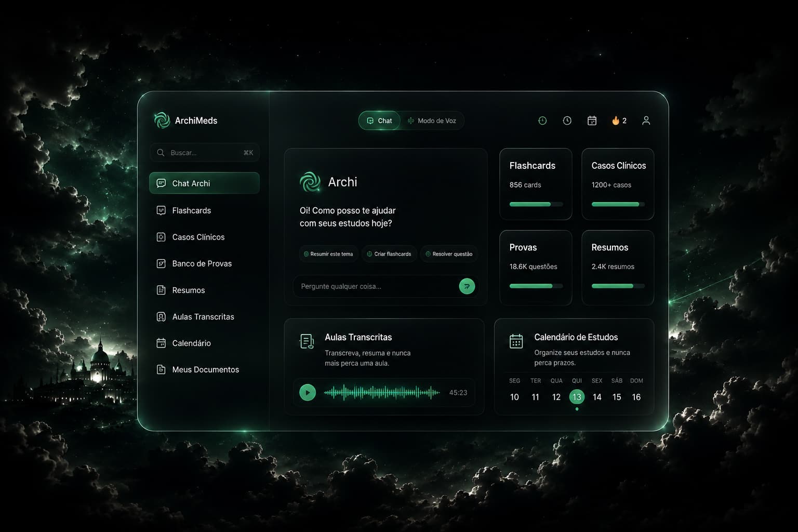Open the user profile icon
The height and width of the screenshot is (532, 798).
pyautogui.click(x=646, y=121)
